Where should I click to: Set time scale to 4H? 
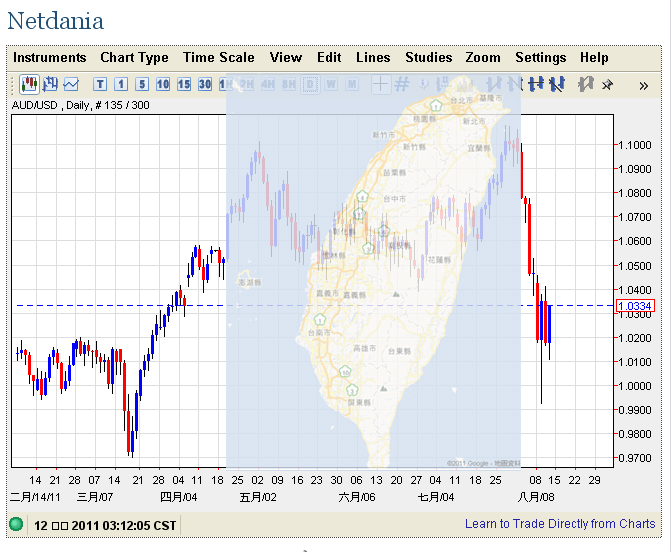267,84
